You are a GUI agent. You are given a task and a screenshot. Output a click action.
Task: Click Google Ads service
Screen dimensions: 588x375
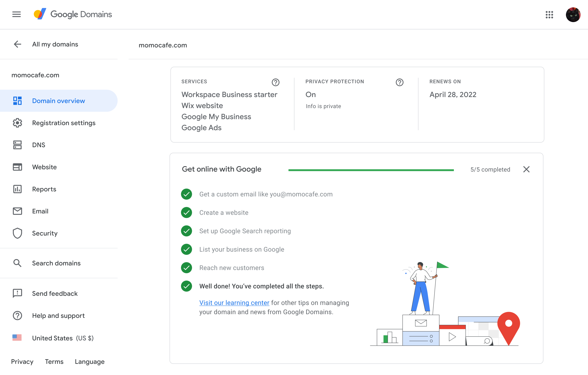201,128
